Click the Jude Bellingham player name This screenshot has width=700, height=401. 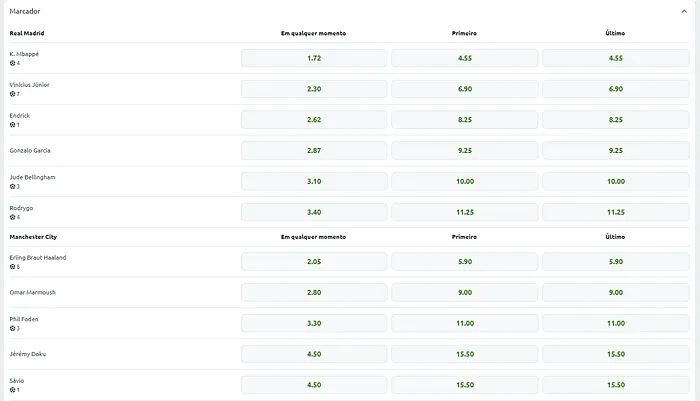click(33, 177)
